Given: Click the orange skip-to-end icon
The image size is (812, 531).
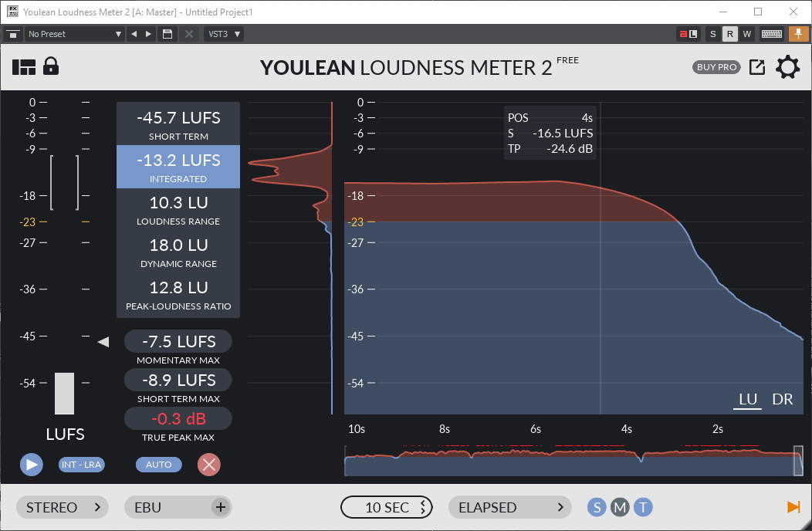Looking at the screenshot, I should [793, 506].
